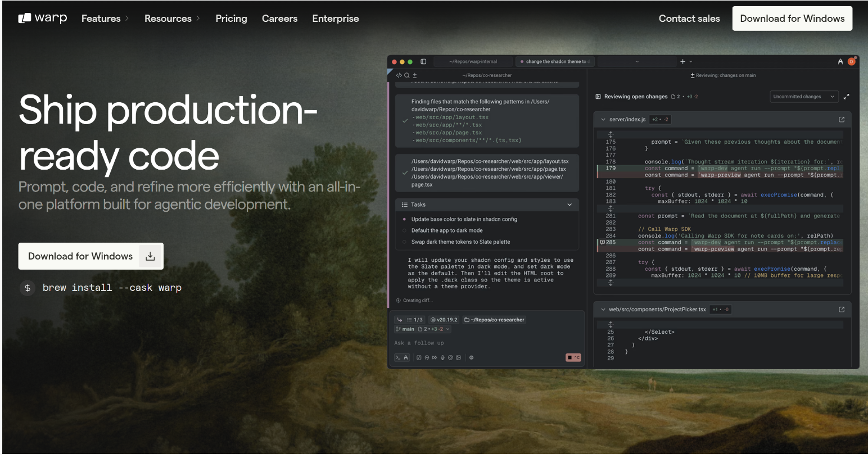Click checkmark beside layout.tsx file paths block
Viewport: 868px width, 455px height.
[405, 173]
